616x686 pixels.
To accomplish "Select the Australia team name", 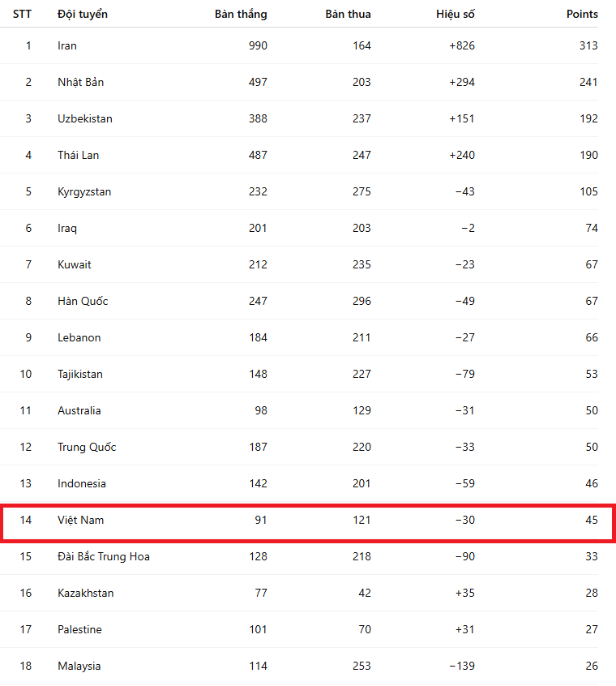I will (79, 410).
